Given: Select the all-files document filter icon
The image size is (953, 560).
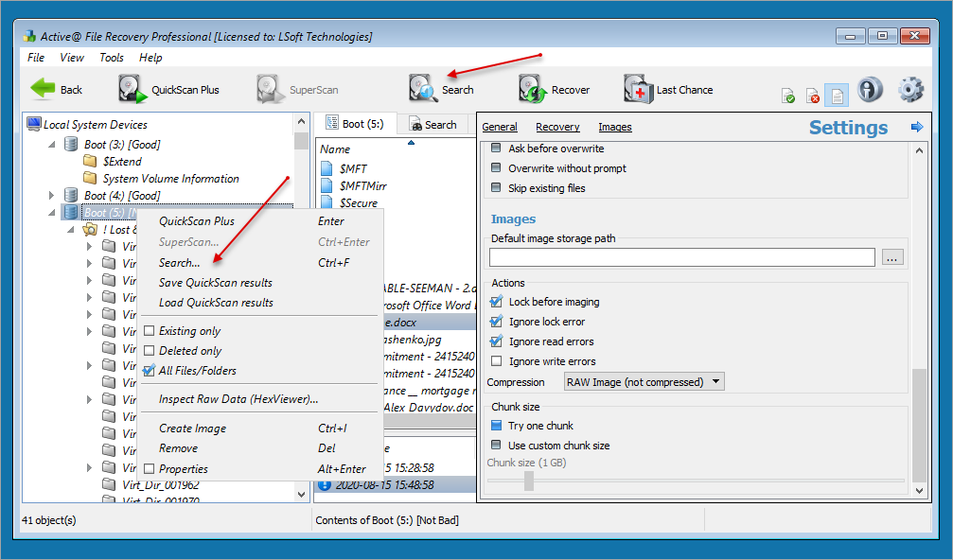Looking at the screenshot, I should 837,95.
